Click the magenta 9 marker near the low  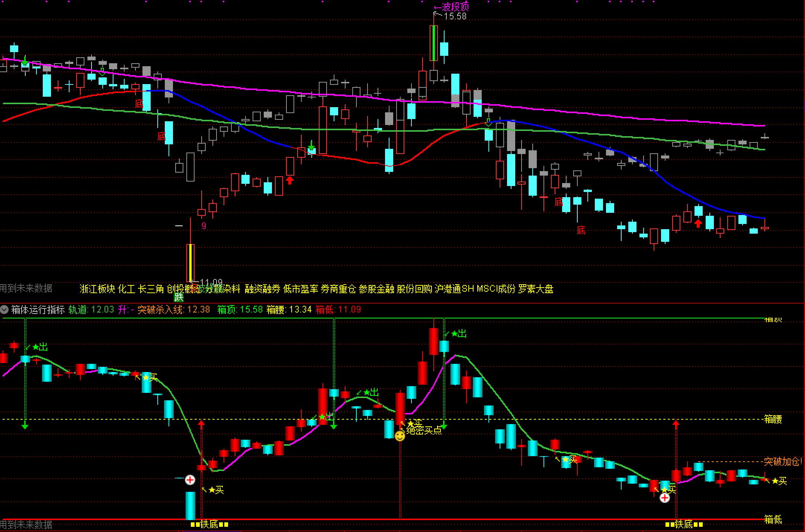coord(203,226)
